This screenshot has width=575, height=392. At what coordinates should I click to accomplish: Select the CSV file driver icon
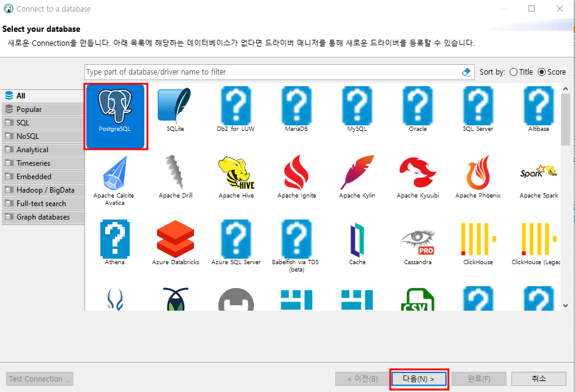pos(418,299)
